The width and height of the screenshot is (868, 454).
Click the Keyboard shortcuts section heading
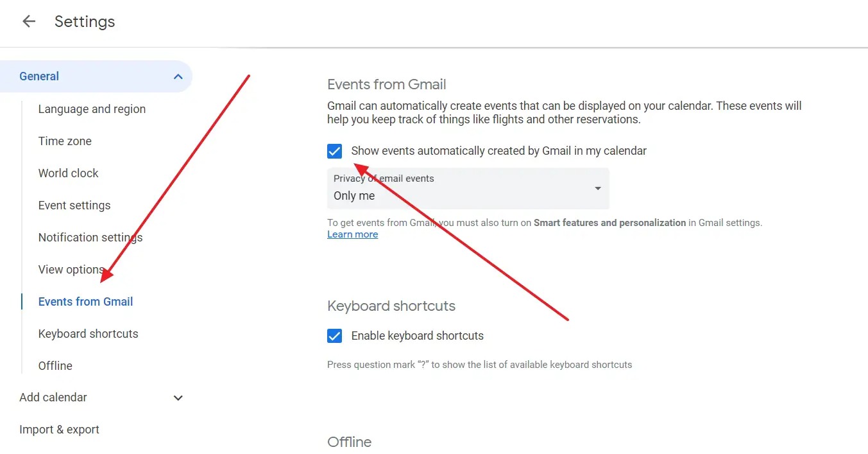[391, 306]
